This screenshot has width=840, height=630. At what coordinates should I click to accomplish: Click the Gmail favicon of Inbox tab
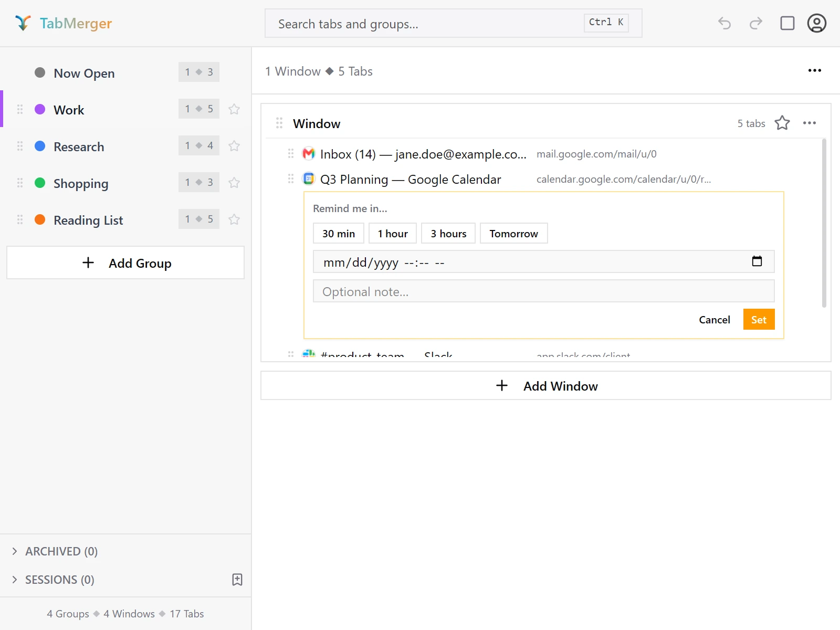pyautogui.click(x=309, y=153)
